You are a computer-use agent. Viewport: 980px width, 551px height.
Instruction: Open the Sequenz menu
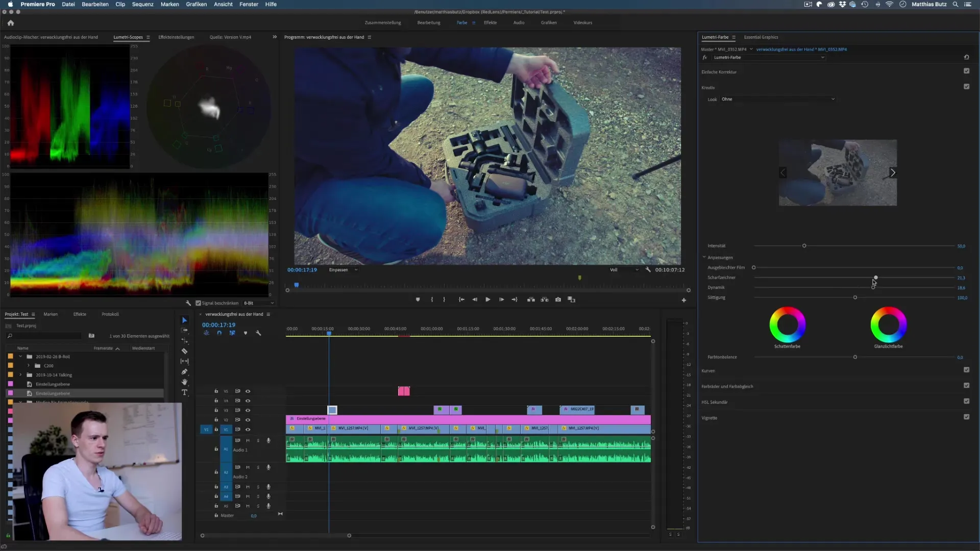(143, 4)
